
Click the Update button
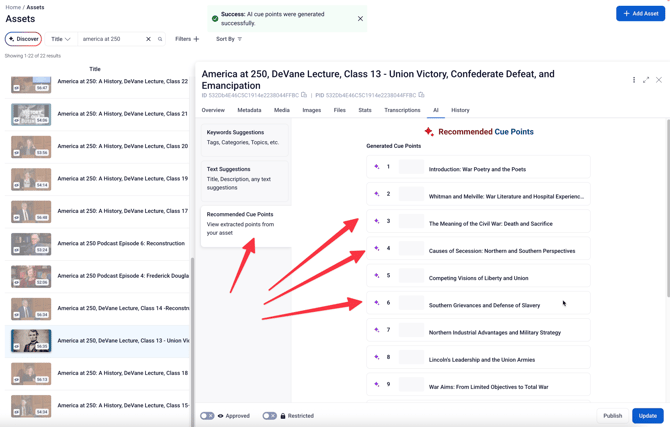[647, 416]
